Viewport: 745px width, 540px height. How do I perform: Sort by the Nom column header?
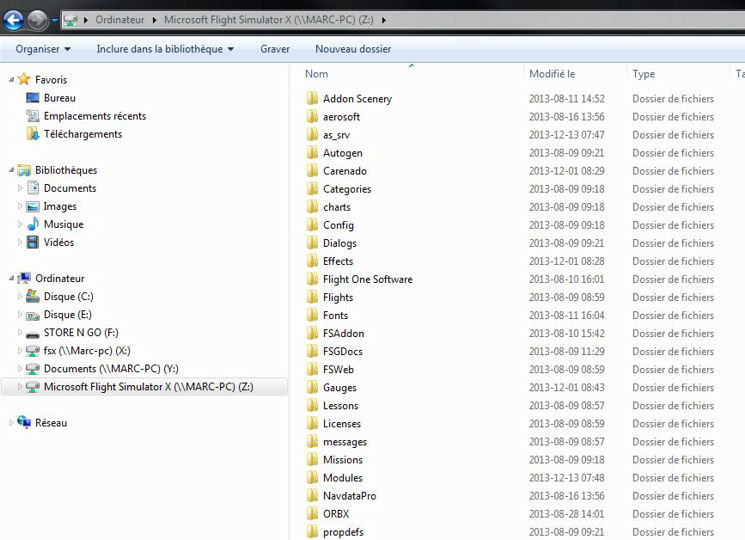(x=316, y=74)
